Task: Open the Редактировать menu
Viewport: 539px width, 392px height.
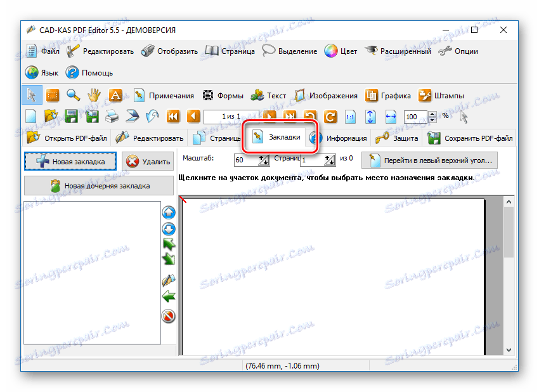Action: 100,51
